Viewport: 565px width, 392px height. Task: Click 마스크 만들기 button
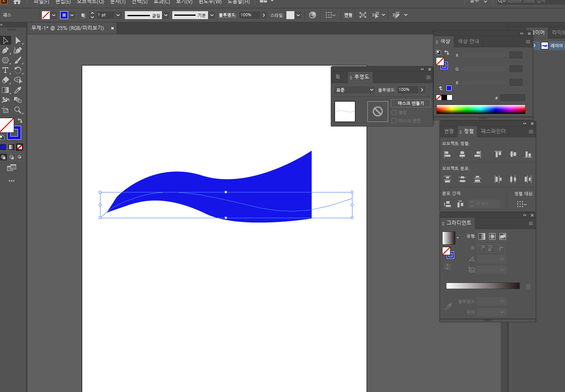411,103
